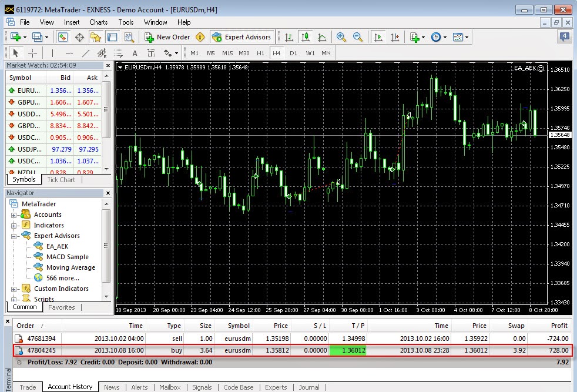The image size is (577, 392).
Task: Open the Insert menu
Action: [72, 22]
